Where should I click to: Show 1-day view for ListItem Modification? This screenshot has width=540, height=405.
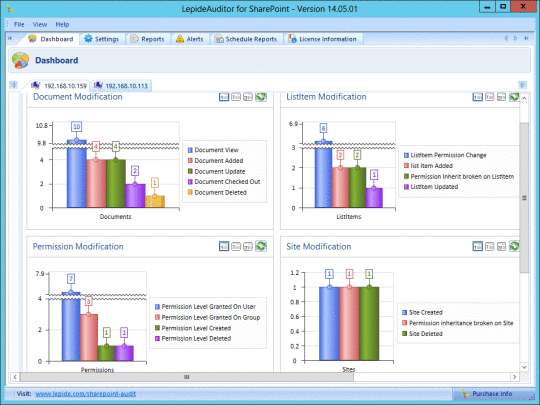tap(477, 97)
